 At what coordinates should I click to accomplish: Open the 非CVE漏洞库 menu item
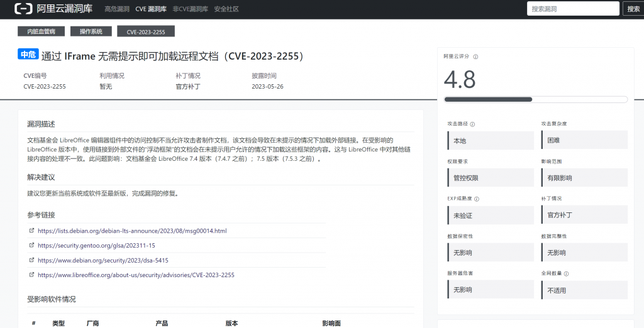pyautogui.click(x=190, y=9)
